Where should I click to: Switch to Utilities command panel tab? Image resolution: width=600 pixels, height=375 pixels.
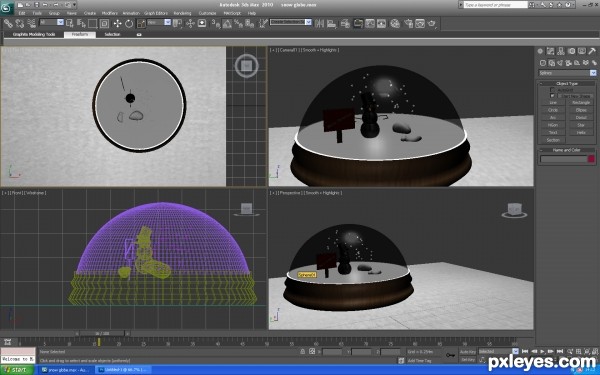[592, 51]
